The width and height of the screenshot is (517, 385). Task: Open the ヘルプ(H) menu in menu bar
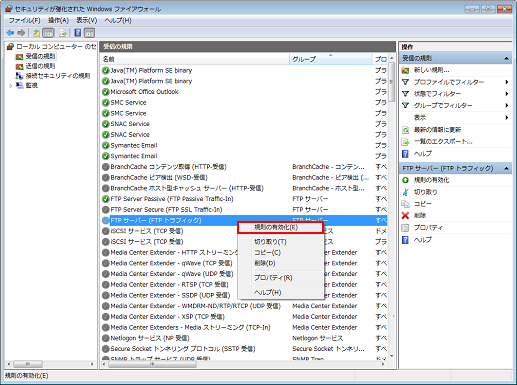point(118,21)
